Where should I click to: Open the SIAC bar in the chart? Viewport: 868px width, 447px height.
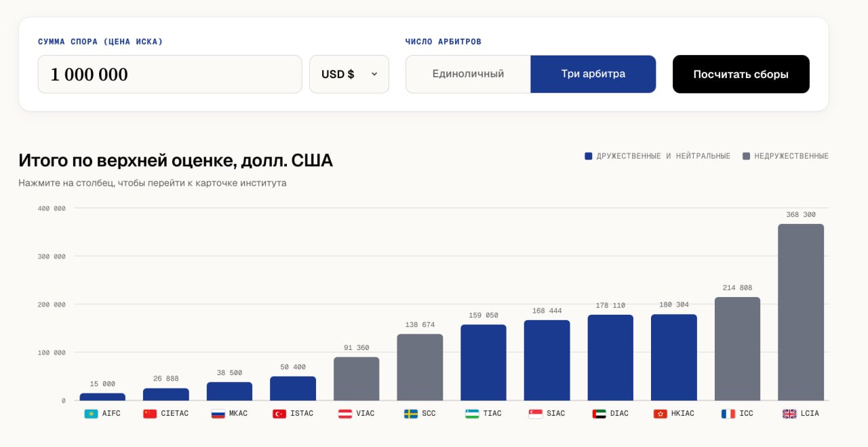pos(547,360)
